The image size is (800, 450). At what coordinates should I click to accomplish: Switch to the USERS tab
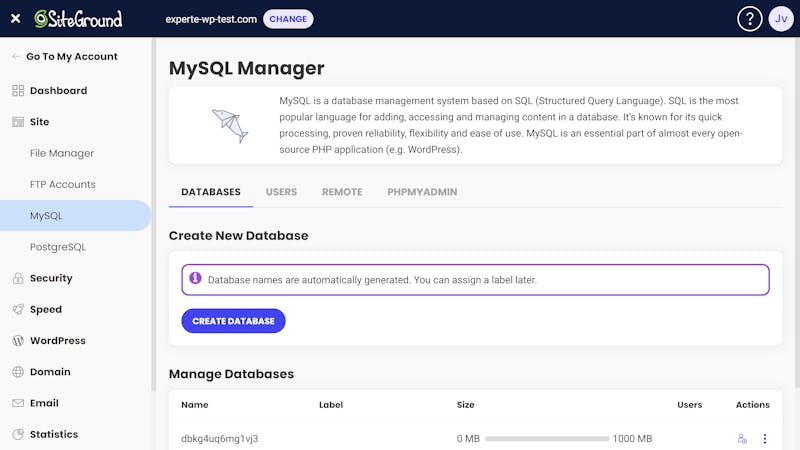point(281,192)
